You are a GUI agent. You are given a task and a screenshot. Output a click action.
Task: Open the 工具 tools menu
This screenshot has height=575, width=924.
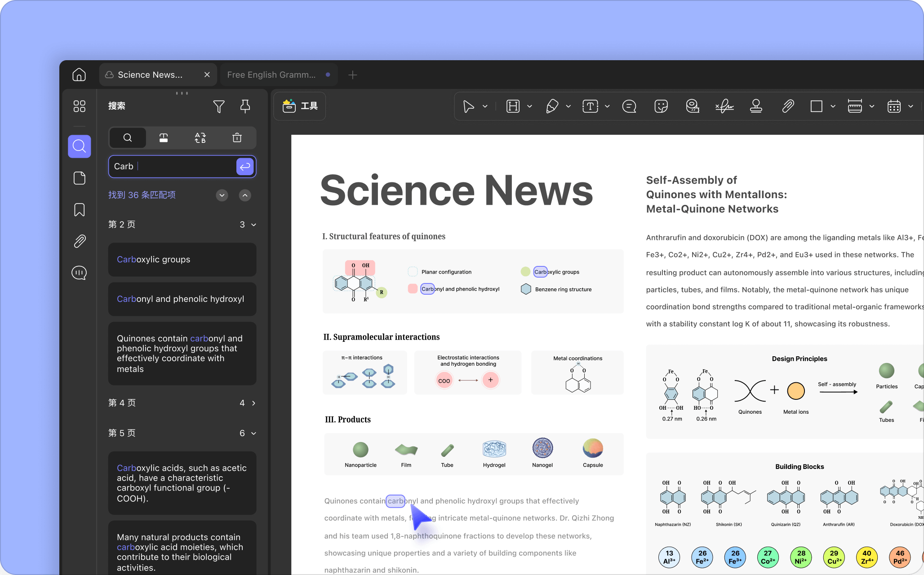pos(300,106)
